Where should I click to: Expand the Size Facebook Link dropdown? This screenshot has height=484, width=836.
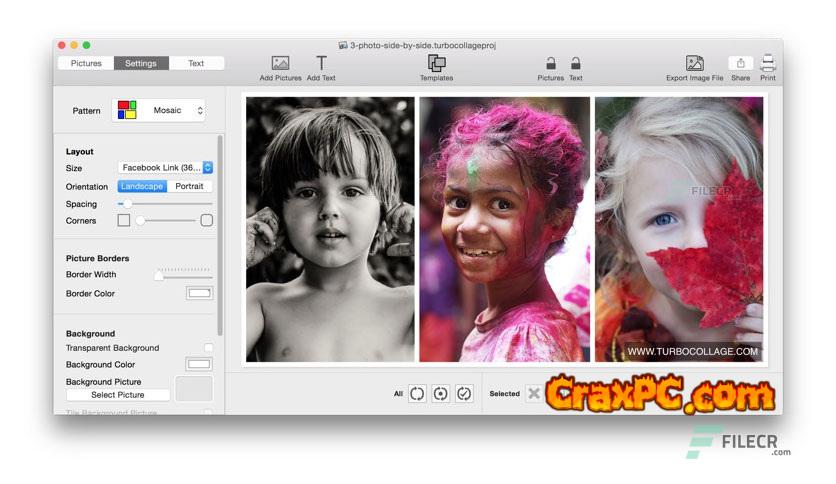[x=165, y=168]
